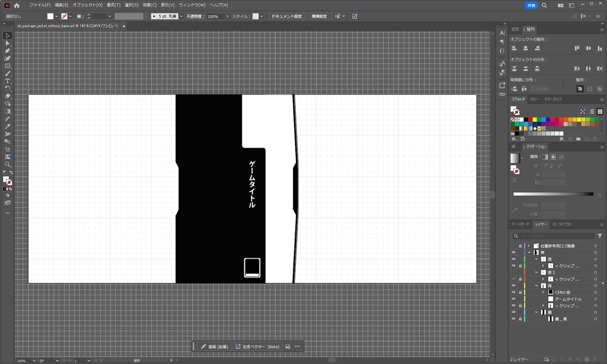
Task: Switch to the アートボード tab
Action: pyautogui.click(x=520, y=224)
